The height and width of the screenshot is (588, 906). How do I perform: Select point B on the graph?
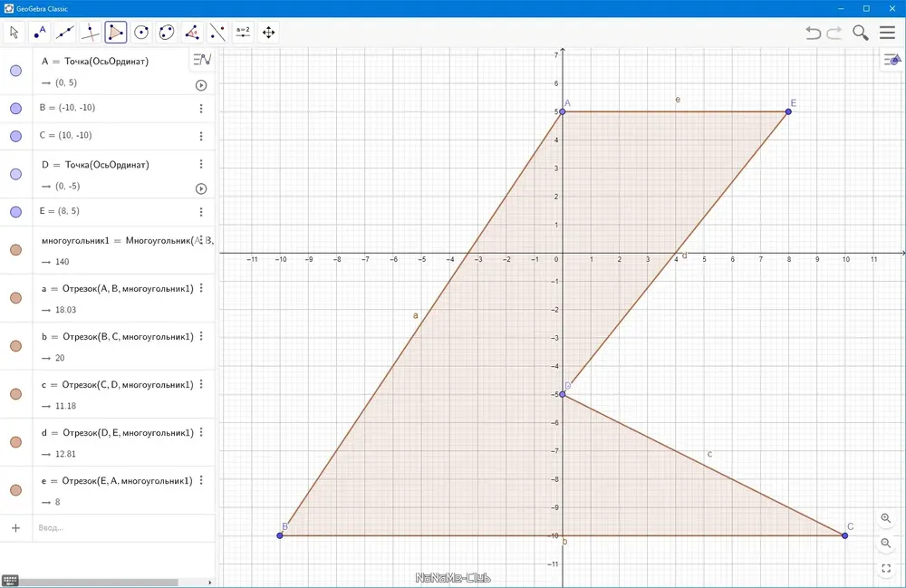(280, 535)
